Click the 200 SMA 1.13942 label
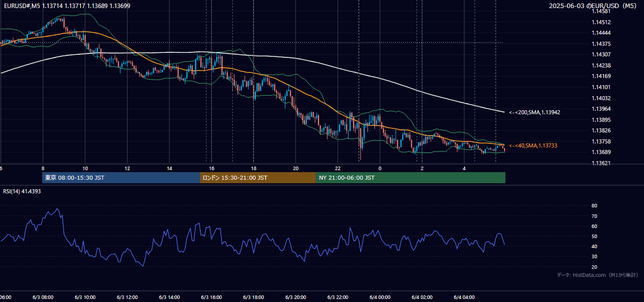This screenshot has width=644, height=302. pos(535,112)
